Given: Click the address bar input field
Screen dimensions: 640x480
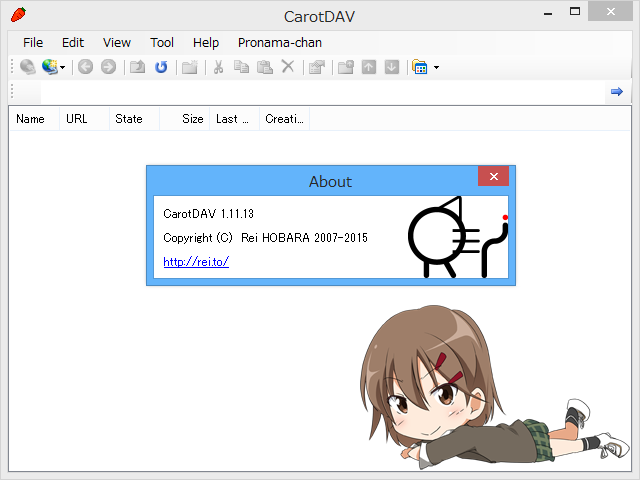Looking at the screenshot, I should 322,92.
